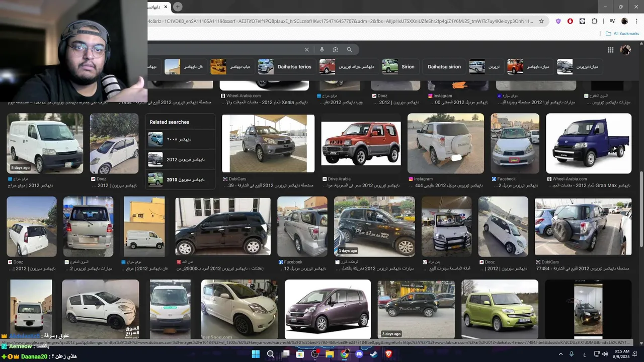Select the Sirion filter chip
The image size is (644, 362).
pyautogui.click(x=400, y=67)
